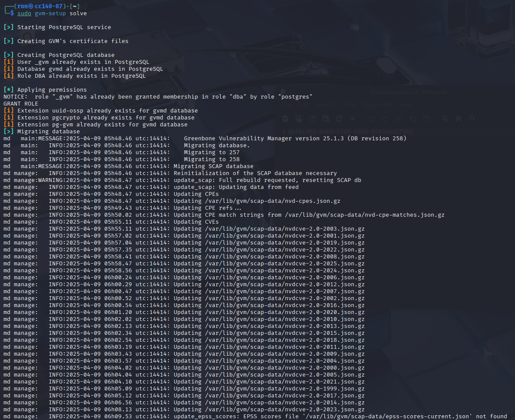Click the 'Migrating to 258' log line
This screenshot has height=420, width=515.
[122, 159]
